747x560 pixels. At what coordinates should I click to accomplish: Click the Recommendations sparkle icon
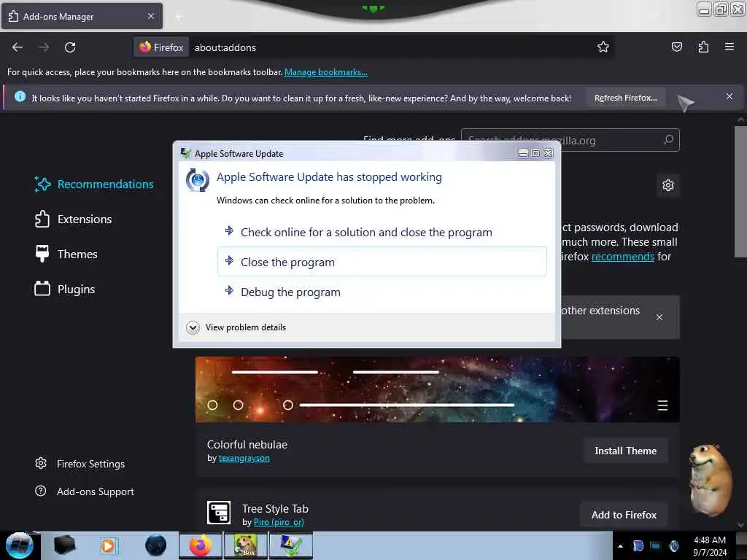coord(42,184)
